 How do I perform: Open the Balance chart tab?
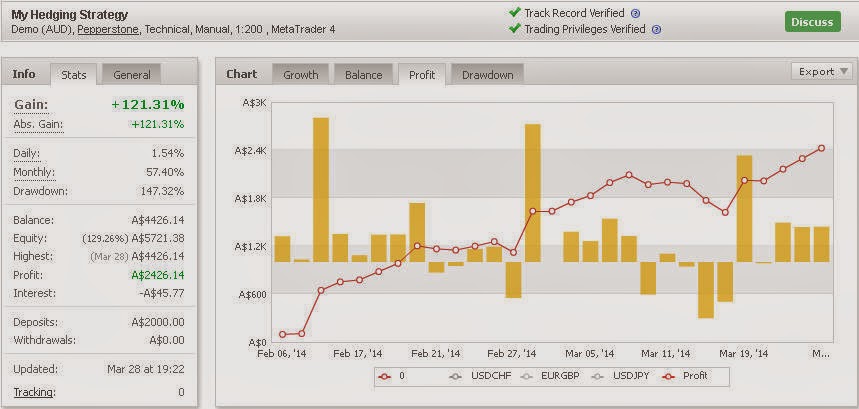(x=363, y=75)
